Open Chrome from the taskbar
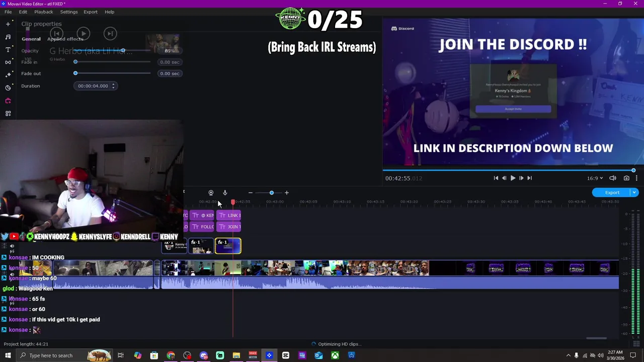The image size is (644, 362). coord(171,355)
